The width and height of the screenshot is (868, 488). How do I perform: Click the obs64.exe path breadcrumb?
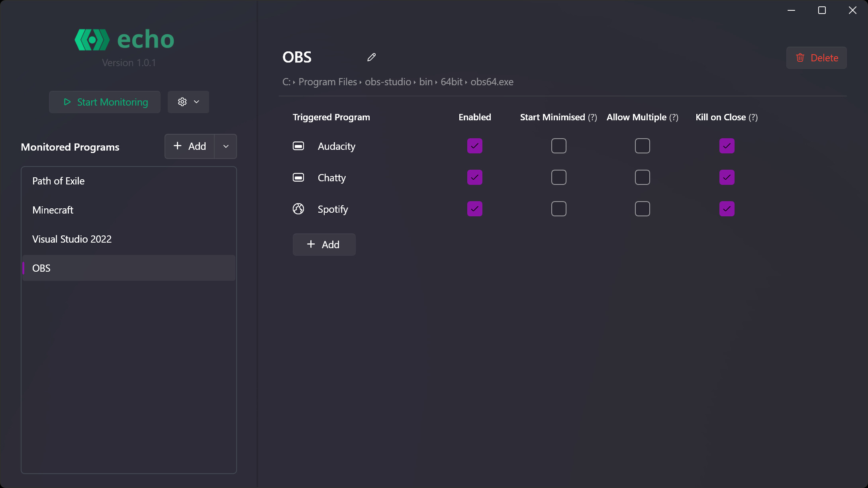pos(492,82)
